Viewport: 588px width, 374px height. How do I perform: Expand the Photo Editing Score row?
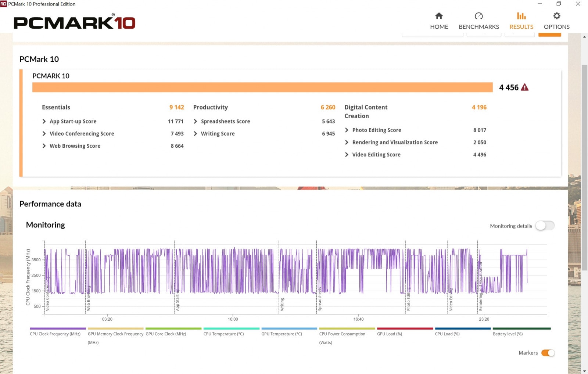[x=347, y=130]
